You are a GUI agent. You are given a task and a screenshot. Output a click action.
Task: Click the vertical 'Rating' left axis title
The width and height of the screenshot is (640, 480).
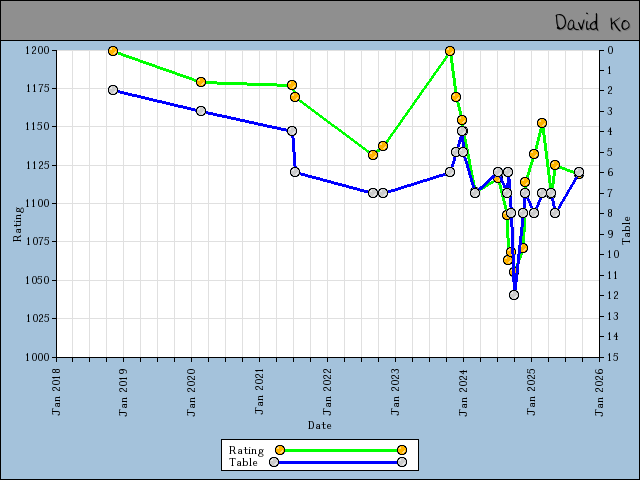point(17,225)
